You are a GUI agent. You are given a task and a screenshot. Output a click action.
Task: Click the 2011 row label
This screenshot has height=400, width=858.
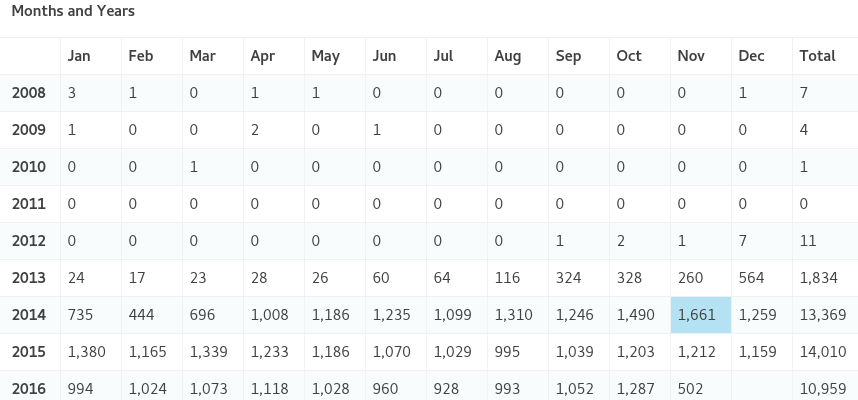[28, 204]
